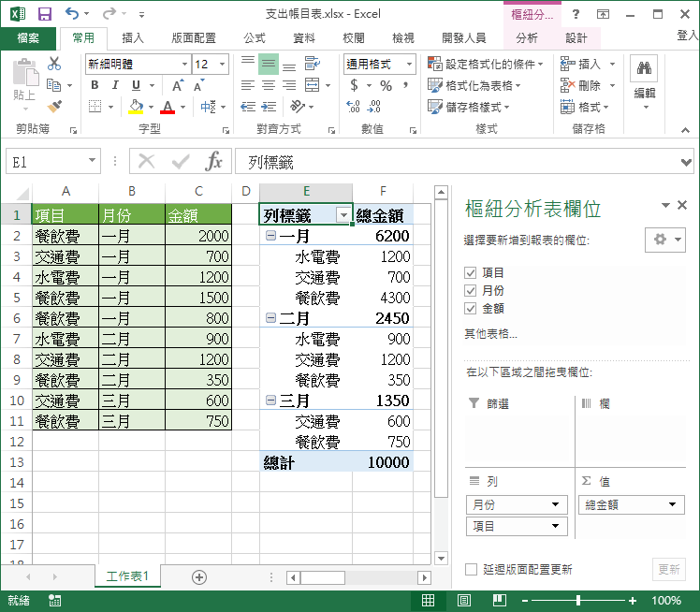Open 儲存格樣式 cell styles
Screen dimensions: 700x612
(468, 107)
